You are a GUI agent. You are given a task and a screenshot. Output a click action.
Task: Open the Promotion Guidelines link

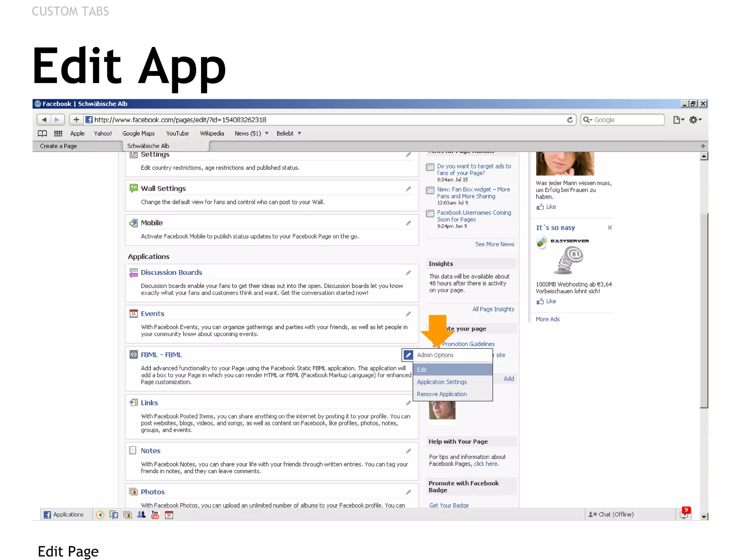(x=468, y=344)
